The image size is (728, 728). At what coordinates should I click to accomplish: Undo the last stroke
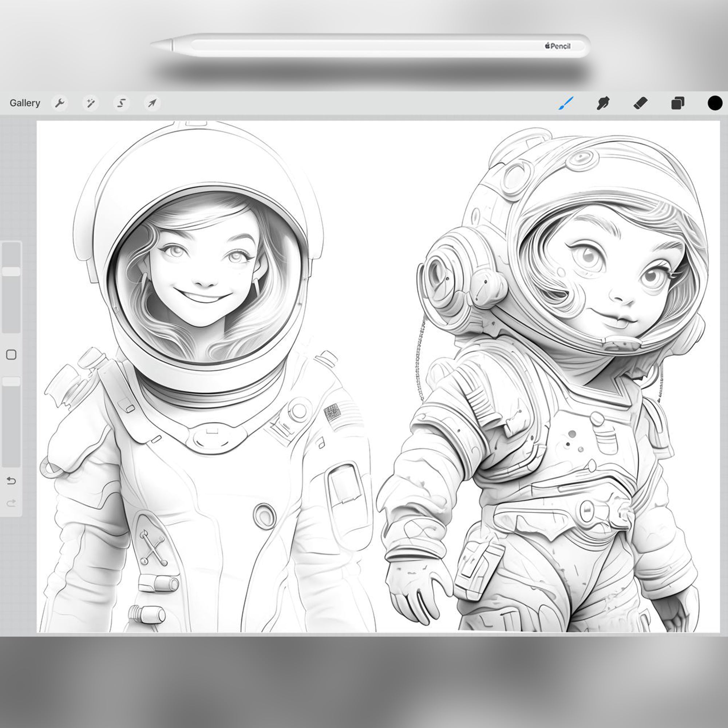click(x=11, y=480)
